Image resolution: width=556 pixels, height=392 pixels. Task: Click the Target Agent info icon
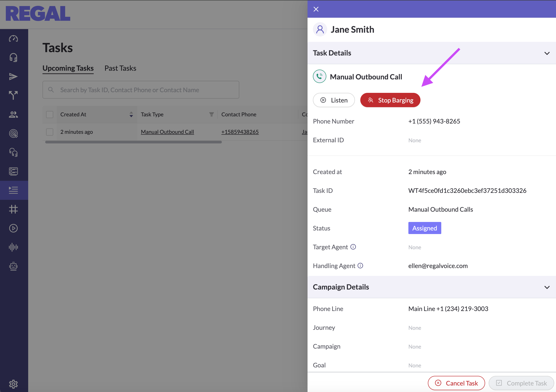coord(353,247)
